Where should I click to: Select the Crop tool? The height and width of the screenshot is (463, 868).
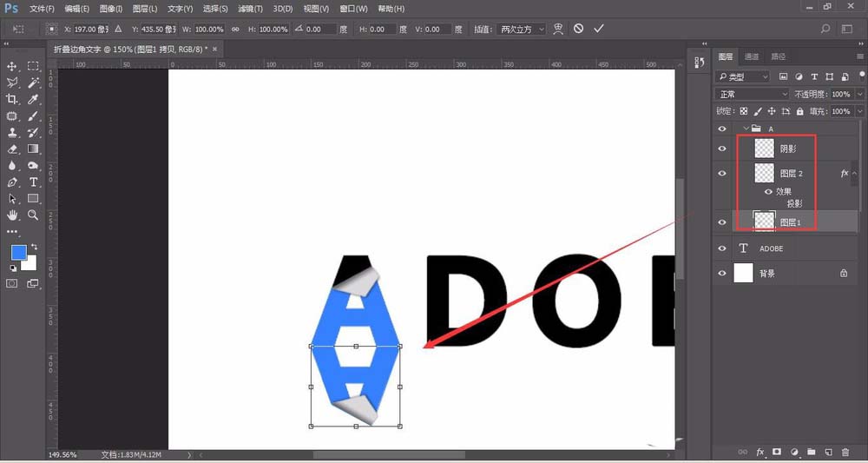pyautogui.click(x=11, y=99)
